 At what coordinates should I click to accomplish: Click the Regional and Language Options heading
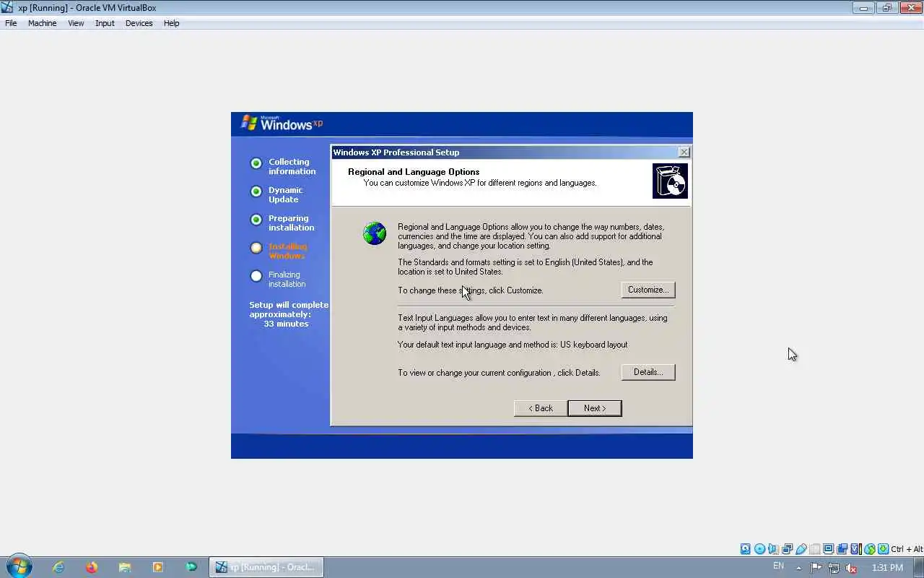pos(414,172)
